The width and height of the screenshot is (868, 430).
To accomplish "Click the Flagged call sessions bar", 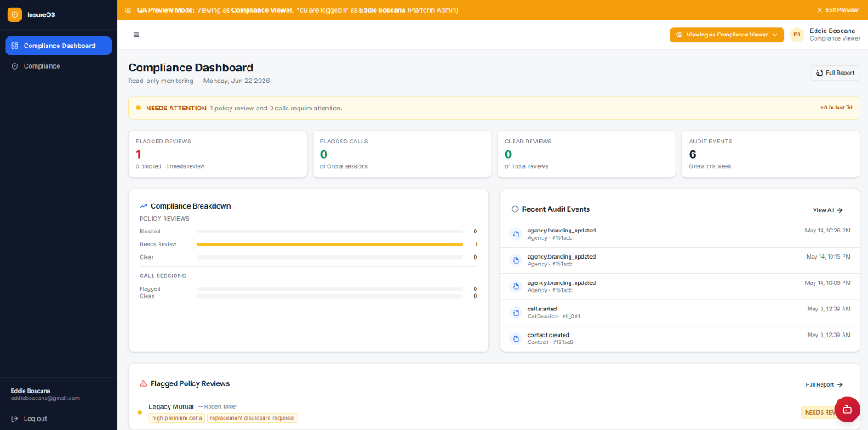I will tap(330, 288).
